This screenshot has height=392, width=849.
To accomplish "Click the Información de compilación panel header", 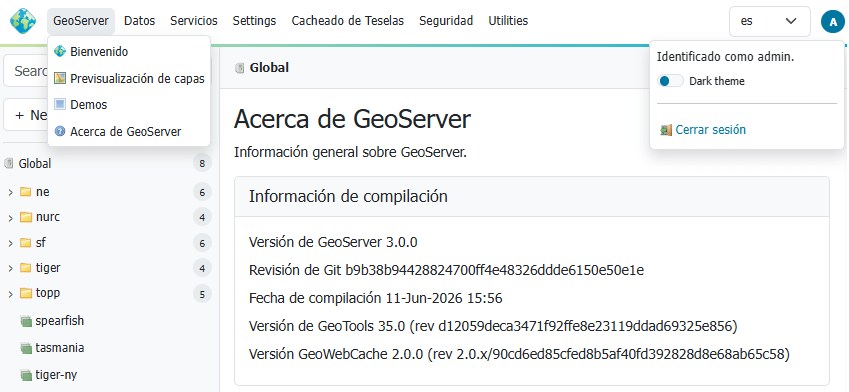I will 532,197.
